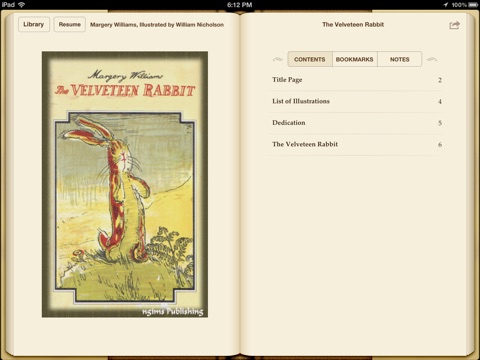The height and width of the screenshot is (360, 480).
Task: Switch to the Notes tab
Action: (x=400, y=59)
